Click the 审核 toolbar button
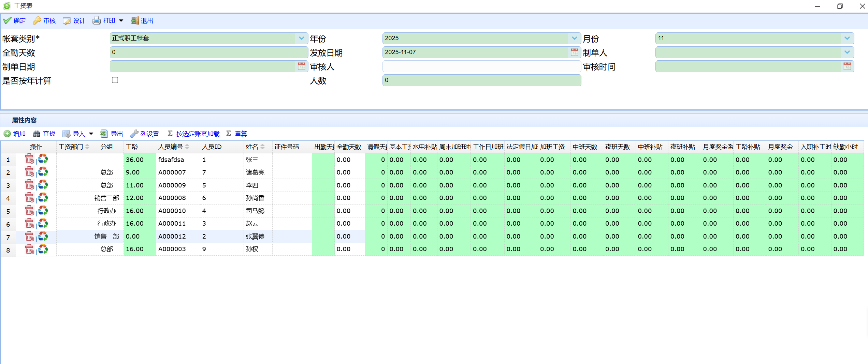The height and width of the screenshot is (364, 868). coord(44,21)
